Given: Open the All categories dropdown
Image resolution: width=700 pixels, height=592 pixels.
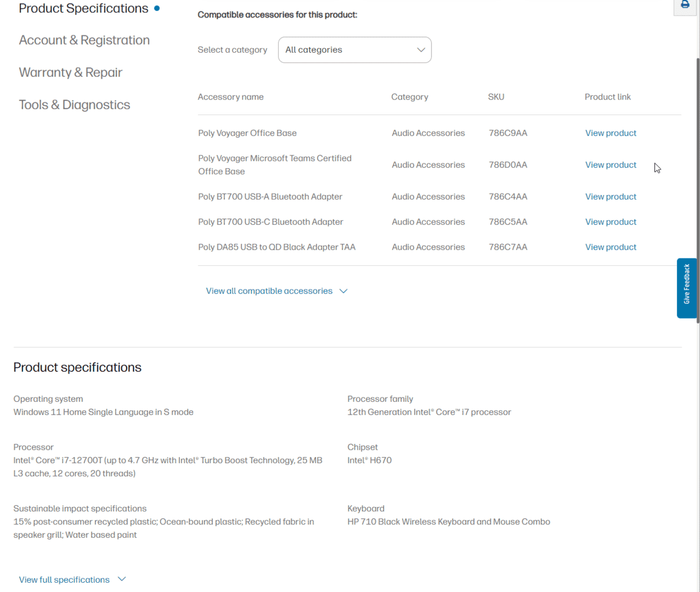Looking at the screenshot, I should [355, 50].
